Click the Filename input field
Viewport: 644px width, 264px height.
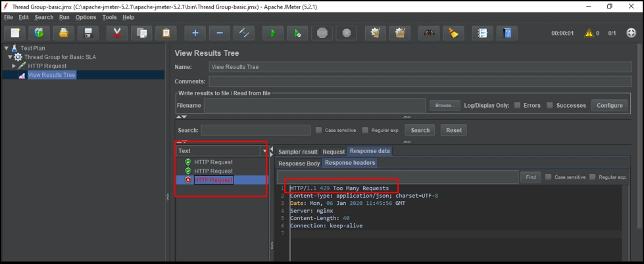[314, 105]
